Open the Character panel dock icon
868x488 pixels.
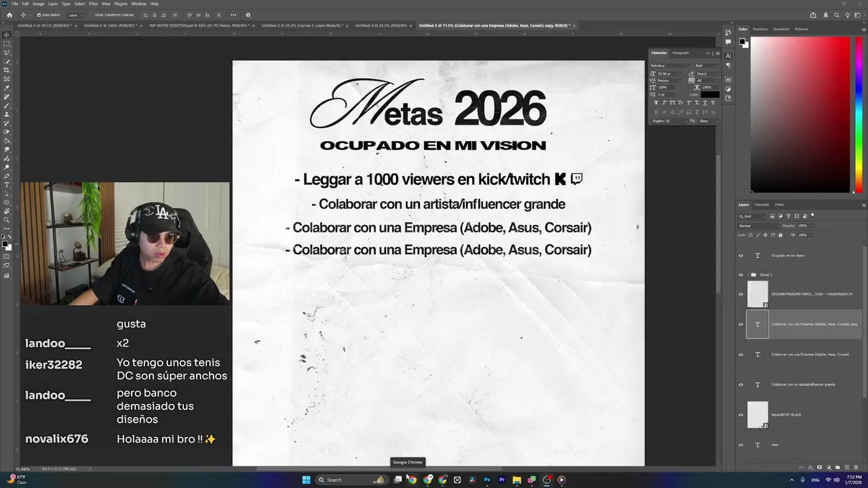[728, 56]
